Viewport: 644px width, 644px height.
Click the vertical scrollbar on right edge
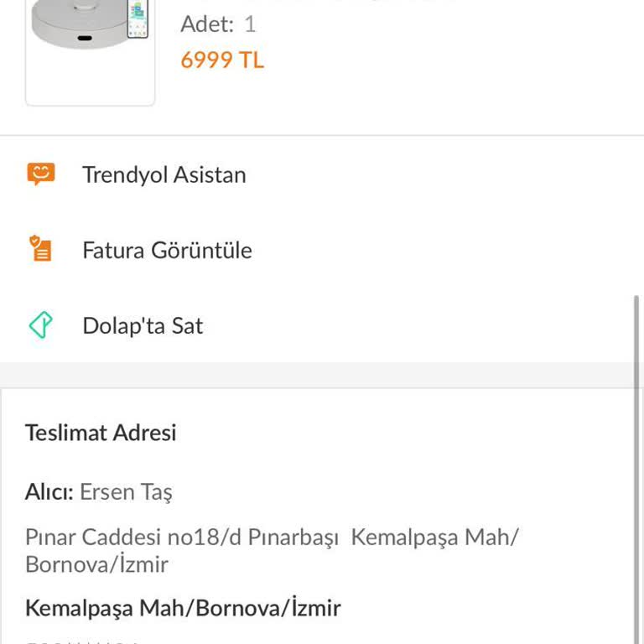[636, 469]
